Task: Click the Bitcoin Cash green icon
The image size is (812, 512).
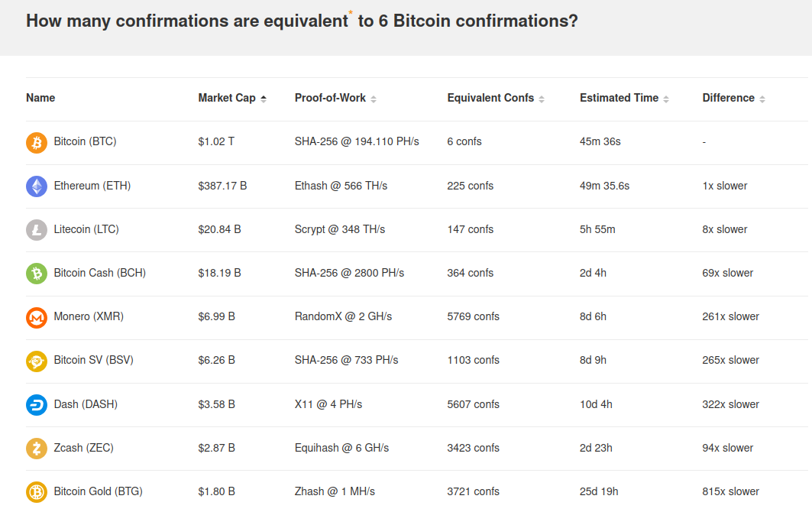Action: pyautogui.click(x=37, y=273)
